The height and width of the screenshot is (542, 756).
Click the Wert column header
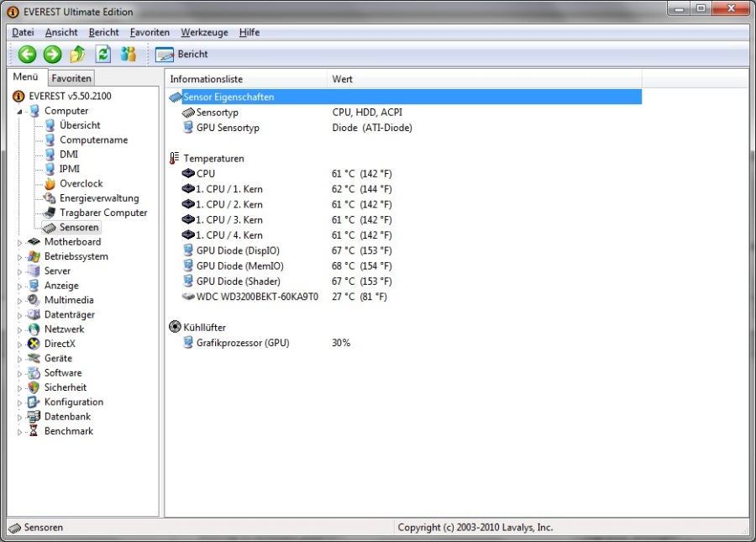click(485, 79)
